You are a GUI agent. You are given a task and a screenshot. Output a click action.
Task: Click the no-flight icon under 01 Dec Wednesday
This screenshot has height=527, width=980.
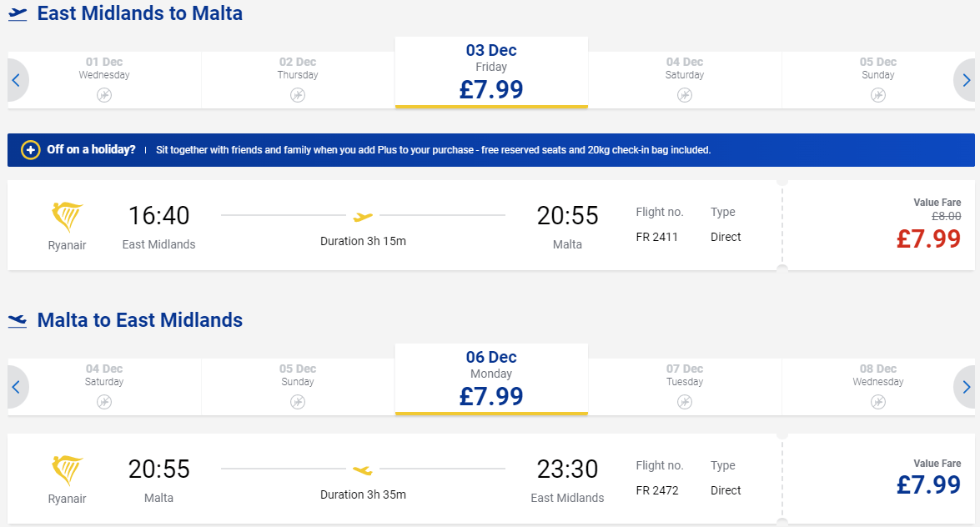pyautogui.click(x=104, y=95)
